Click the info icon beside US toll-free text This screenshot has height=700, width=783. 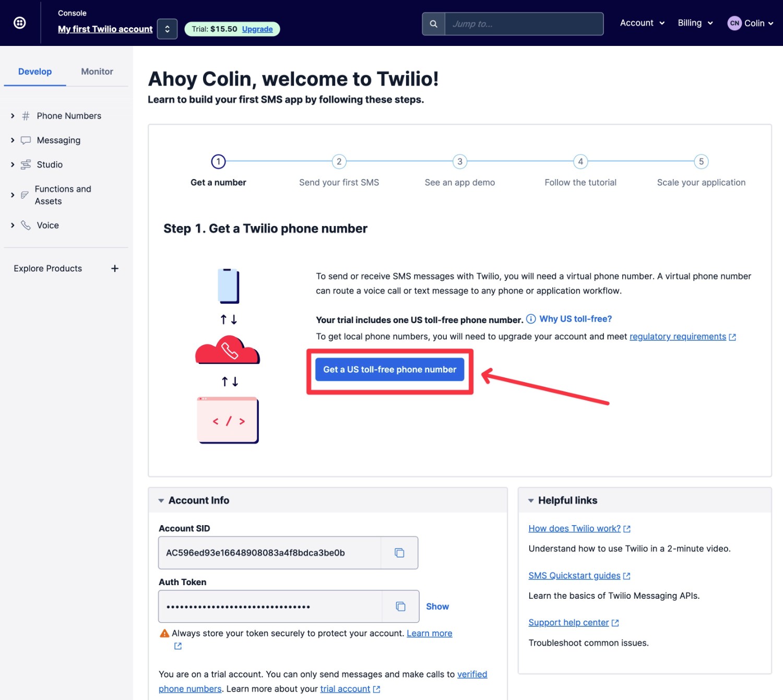point(530,318)
